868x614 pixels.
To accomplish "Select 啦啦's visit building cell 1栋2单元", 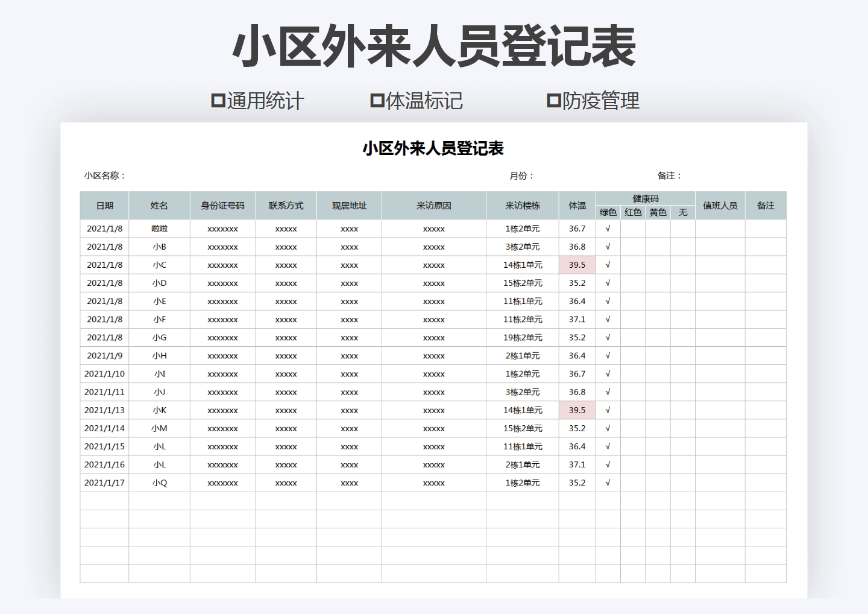I will (522, 229).
